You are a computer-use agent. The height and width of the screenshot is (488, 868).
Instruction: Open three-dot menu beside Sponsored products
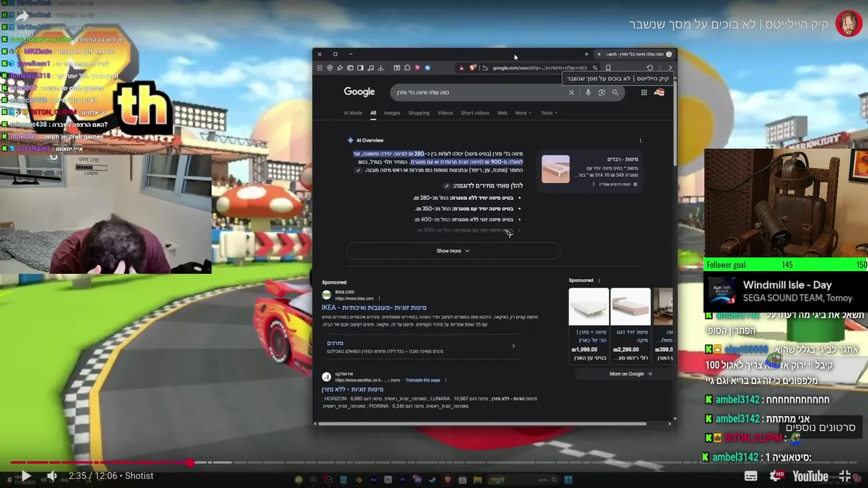click(599, 280)
